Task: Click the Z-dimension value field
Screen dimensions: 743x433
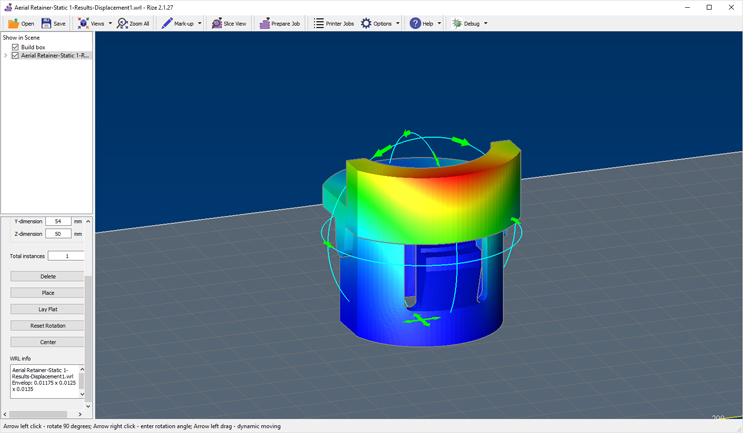Action: click(x=58, y=234)
